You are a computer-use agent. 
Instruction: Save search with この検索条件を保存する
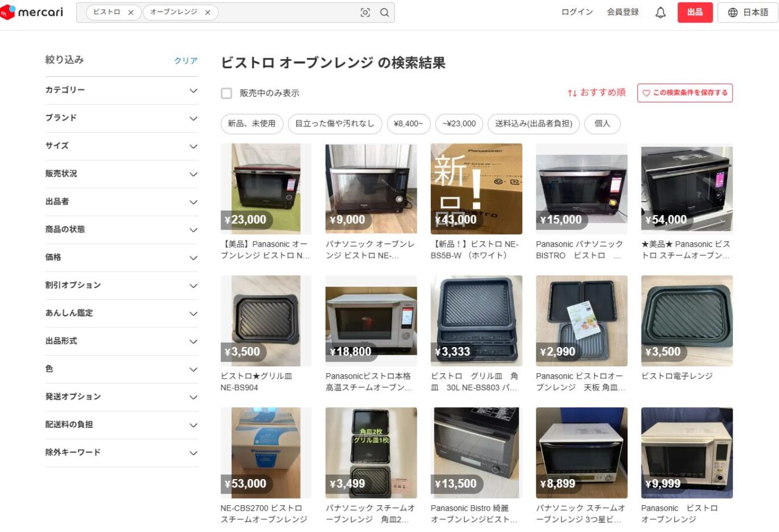click(x=685, y=93)
